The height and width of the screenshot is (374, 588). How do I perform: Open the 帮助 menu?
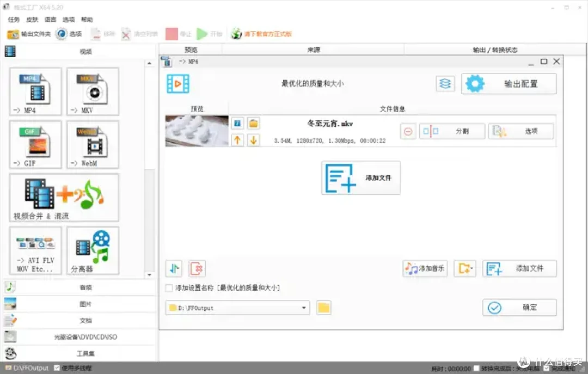click(87, 20)
